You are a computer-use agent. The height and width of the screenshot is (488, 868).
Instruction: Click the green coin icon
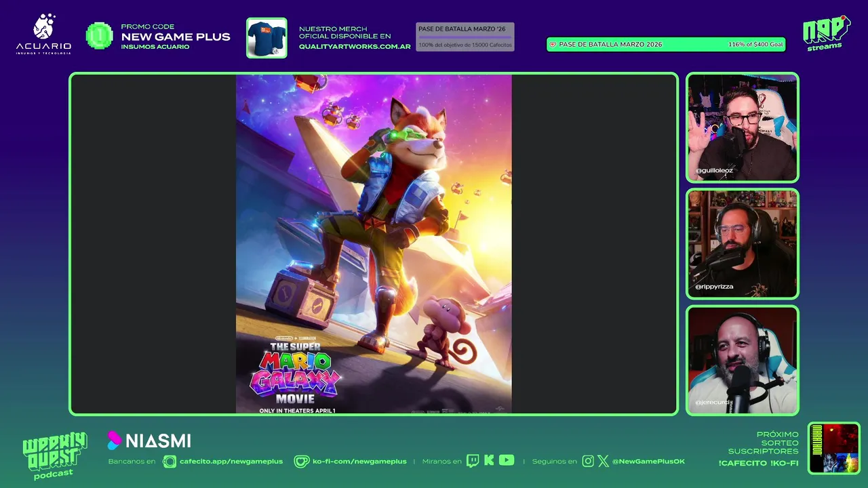click(100, 36)
